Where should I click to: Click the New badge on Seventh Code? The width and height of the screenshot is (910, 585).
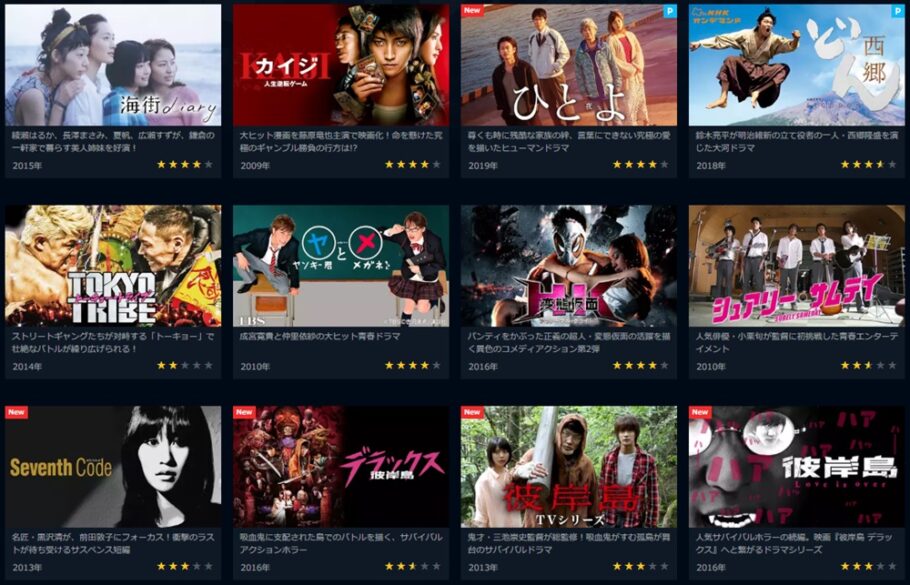16,412
